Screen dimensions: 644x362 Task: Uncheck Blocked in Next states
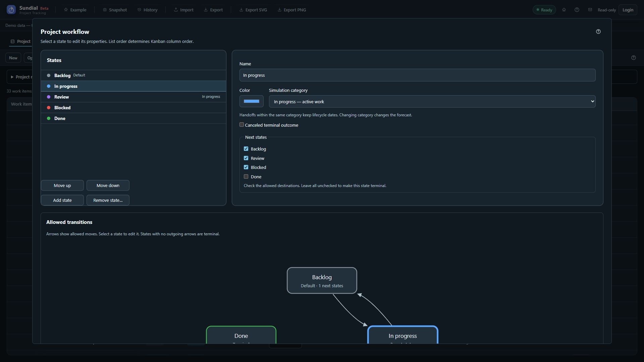[x=246, y=167]
